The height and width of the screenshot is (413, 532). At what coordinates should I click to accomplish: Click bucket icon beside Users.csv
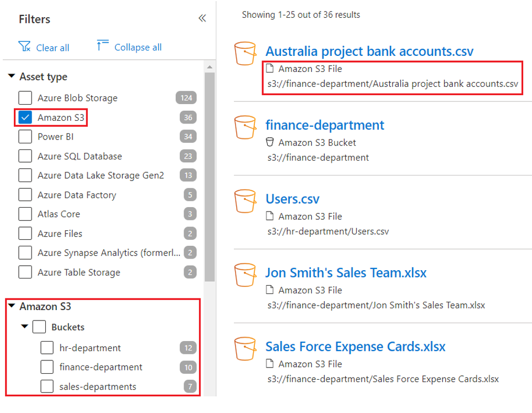point(245,201)
